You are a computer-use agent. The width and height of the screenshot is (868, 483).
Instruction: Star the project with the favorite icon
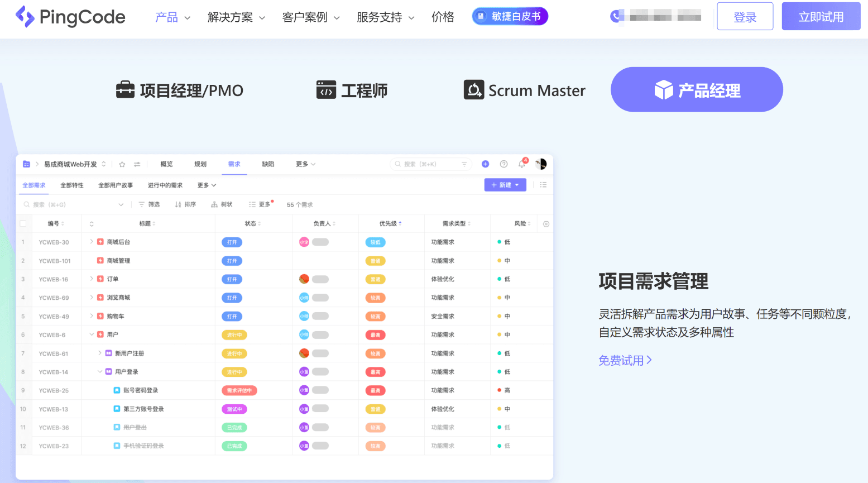(122, 164)
